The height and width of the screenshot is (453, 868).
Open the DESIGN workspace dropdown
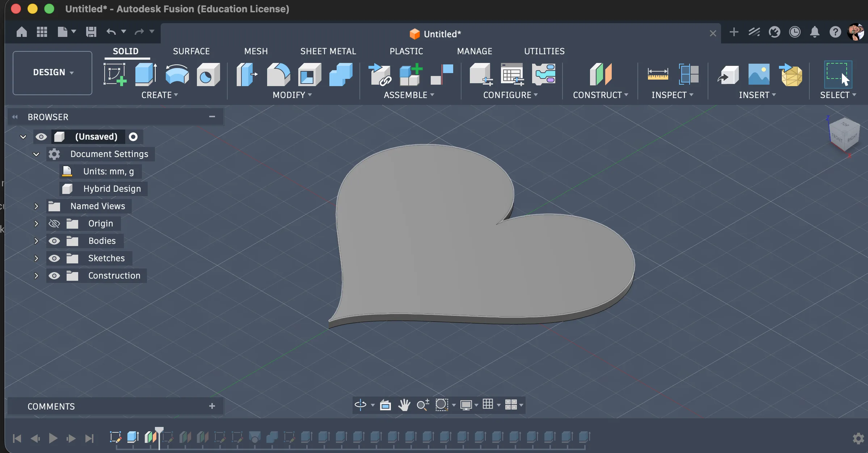(52, 73)
